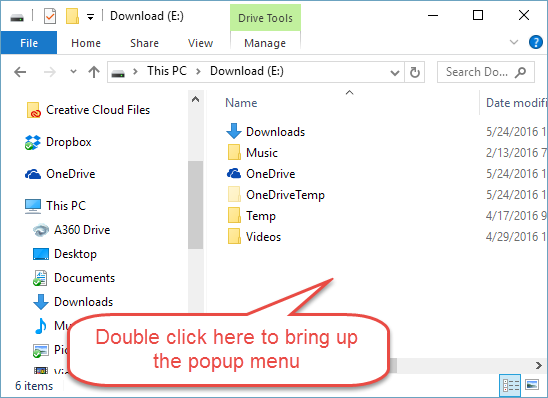
Task: Switch to the View ribbon tab
Action: 200,43
